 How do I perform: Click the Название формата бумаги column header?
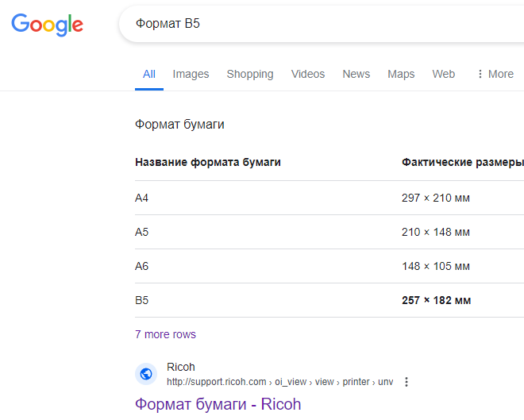click(208, 162)
